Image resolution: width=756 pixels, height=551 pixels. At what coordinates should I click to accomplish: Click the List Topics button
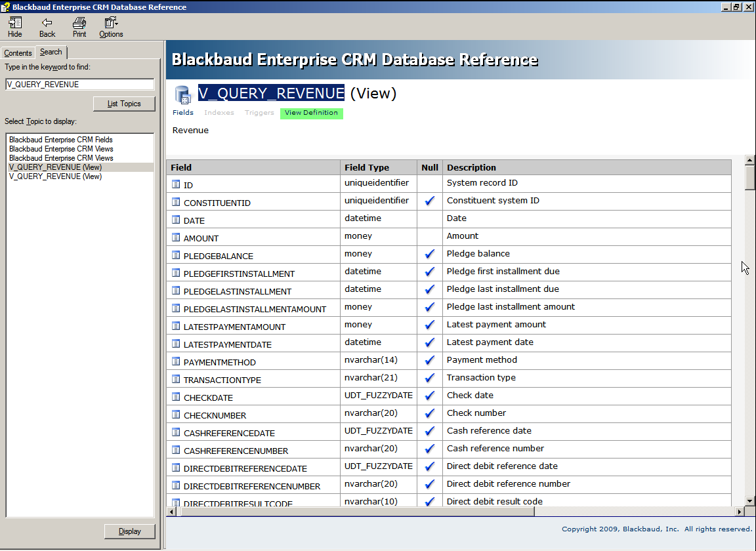click(x=125, y=104)
